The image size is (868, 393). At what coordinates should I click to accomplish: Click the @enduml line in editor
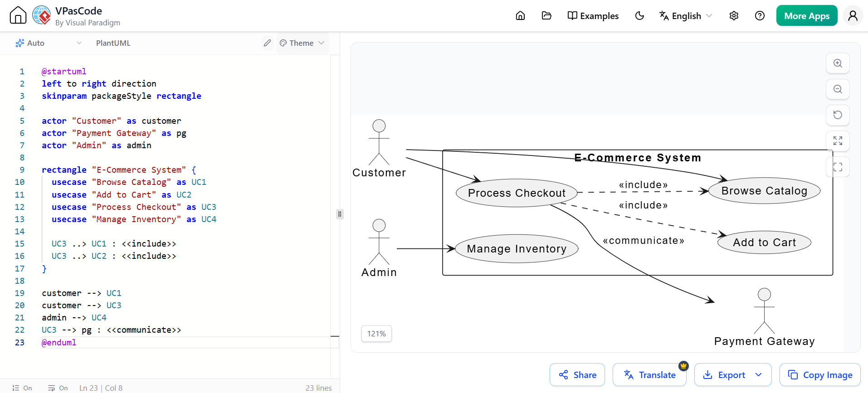pyautogui.click(x=59, y=342)
